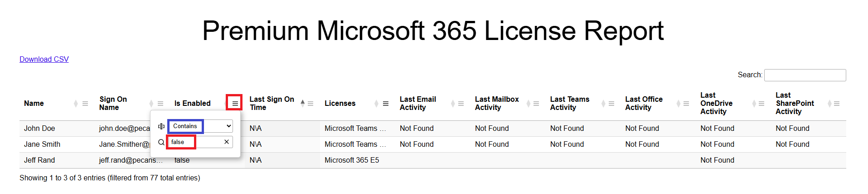Sort by the Last Sign On Time arrows
The width and height of the screenshot is (868, 194).
click(x=303, y=104)
